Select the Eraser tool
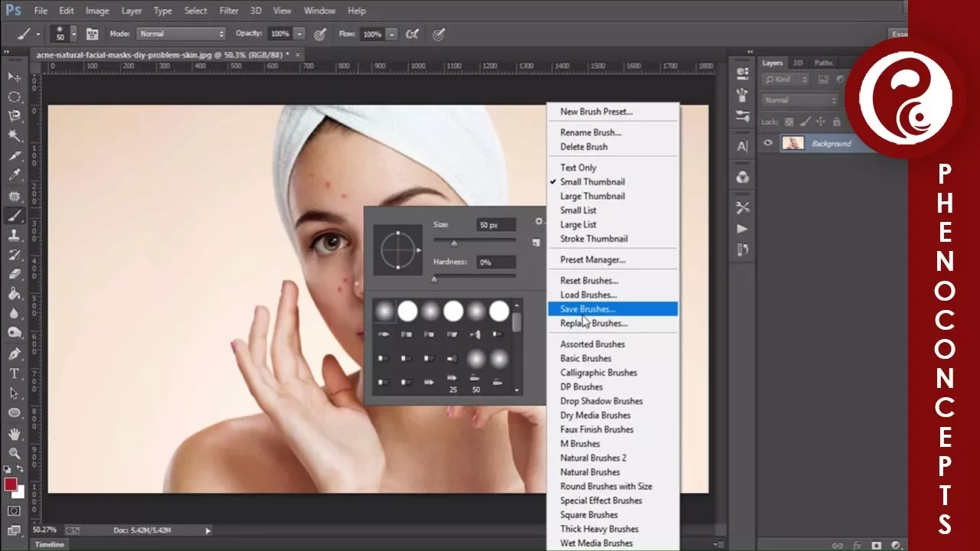This screenshot has height=551, width=980. 14,274
